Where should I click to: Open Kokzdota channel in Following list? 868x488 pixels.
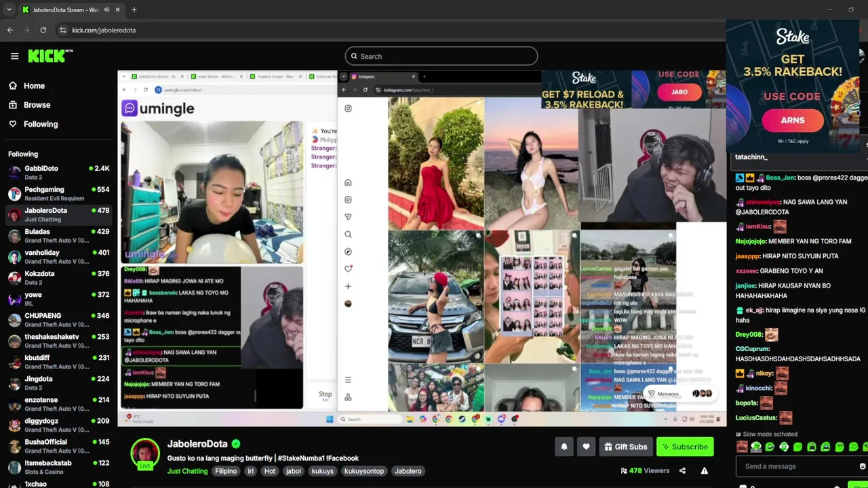(x=58, y=277)
